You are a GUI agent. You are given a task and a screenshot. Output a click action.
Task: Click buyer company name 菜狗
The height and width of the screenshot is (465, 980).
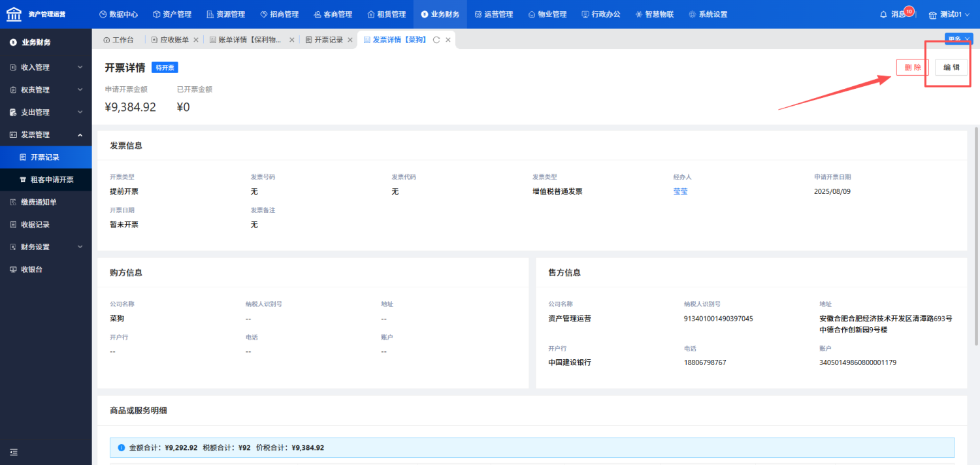[117, 319]
